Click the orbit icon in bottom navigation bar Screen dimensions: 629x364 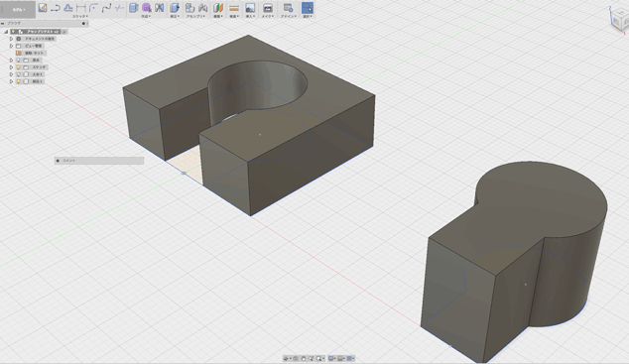click(286, 358)
